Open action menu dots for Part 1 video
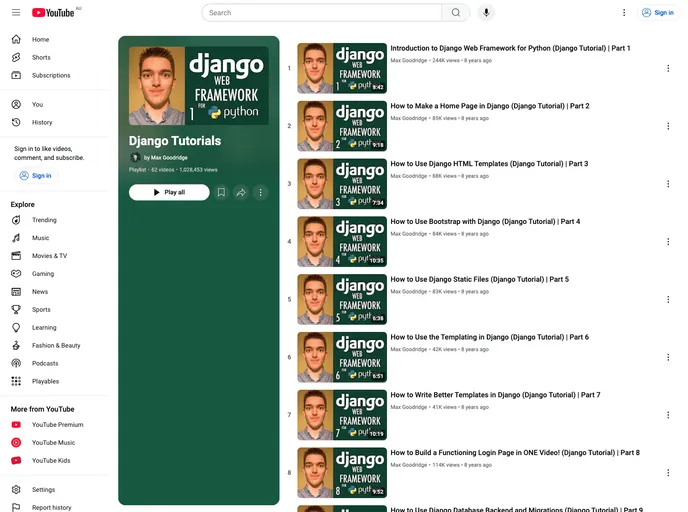 pos(668,68)
